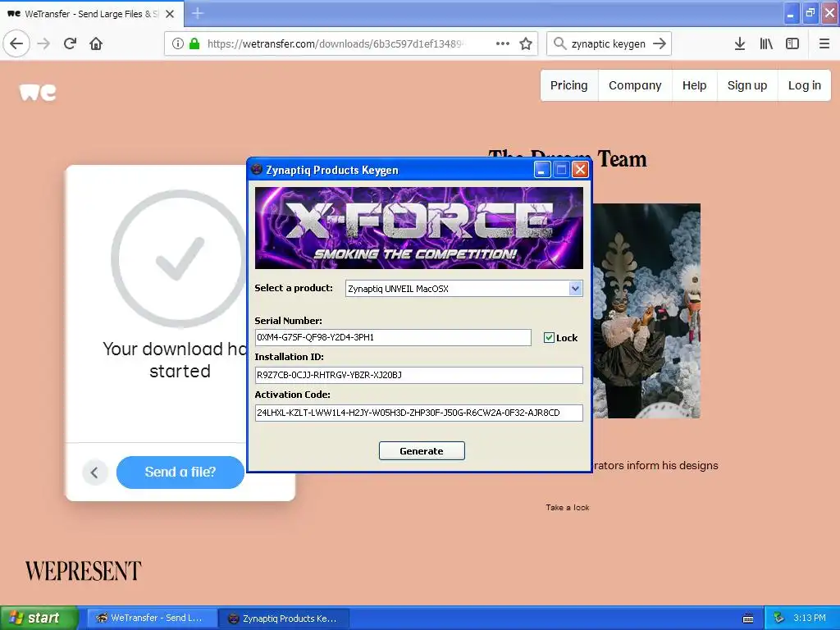840x630 pixels.
Task: Click the 3:13 PM clock
Action: 810,618
